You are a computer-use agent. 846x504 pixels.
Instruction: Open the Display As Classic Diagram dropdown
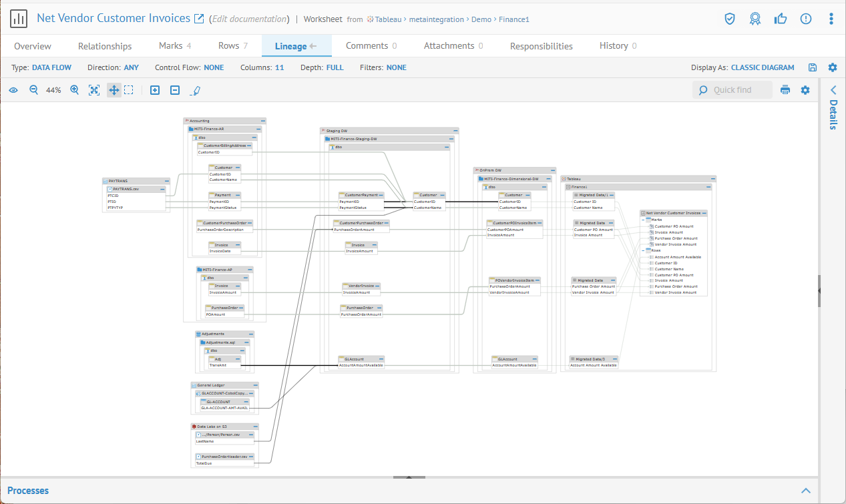pos(763,67)
